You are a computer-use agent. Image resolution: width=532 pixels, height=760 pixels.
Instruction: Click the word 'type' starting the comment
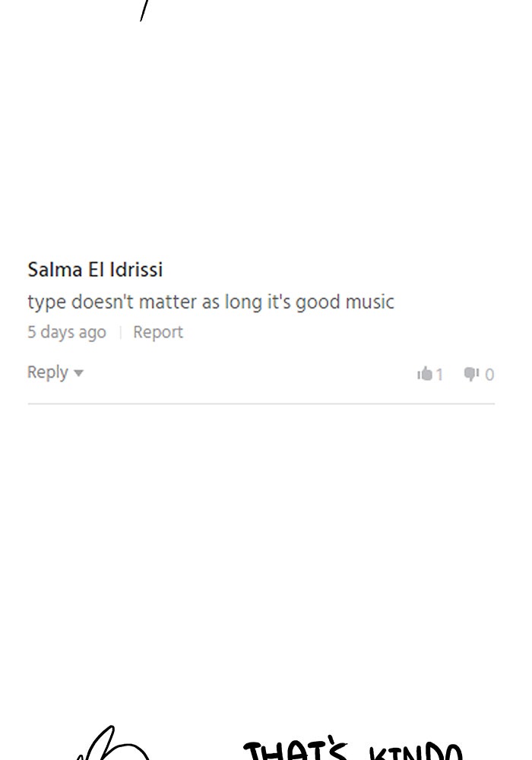pyautogui.click(x=46, y=302)
